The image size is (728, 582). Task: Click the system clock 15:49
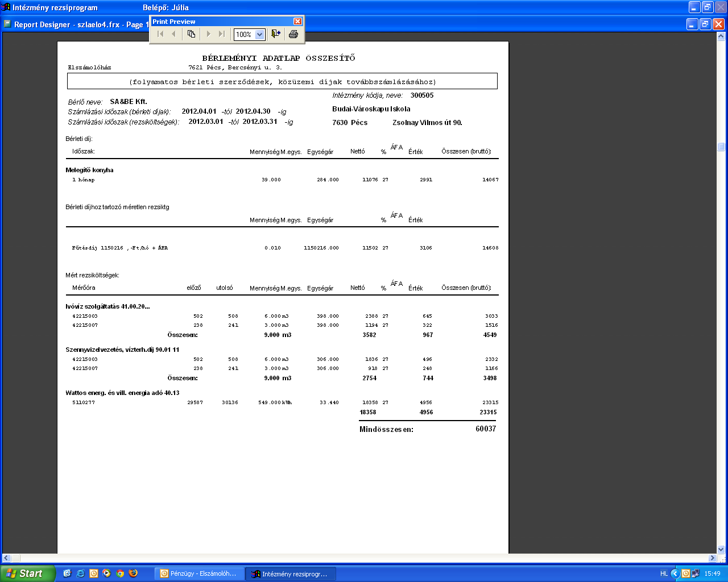tap(712, 574)
